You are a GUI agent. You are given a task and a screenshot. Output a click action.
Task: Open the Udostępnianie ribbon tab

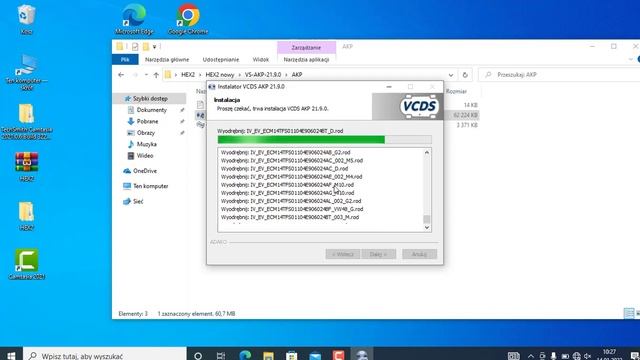pos(221,60)
